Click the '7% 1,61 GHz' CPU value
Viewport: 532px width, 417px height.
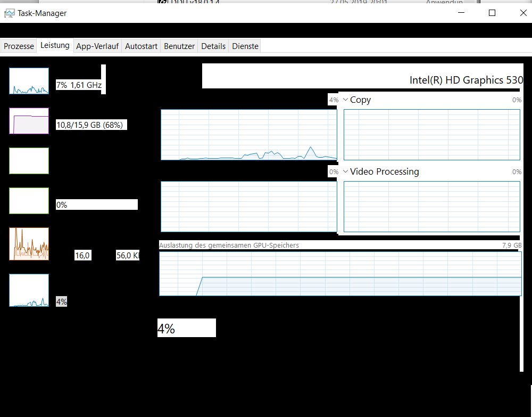click(79, 85)
